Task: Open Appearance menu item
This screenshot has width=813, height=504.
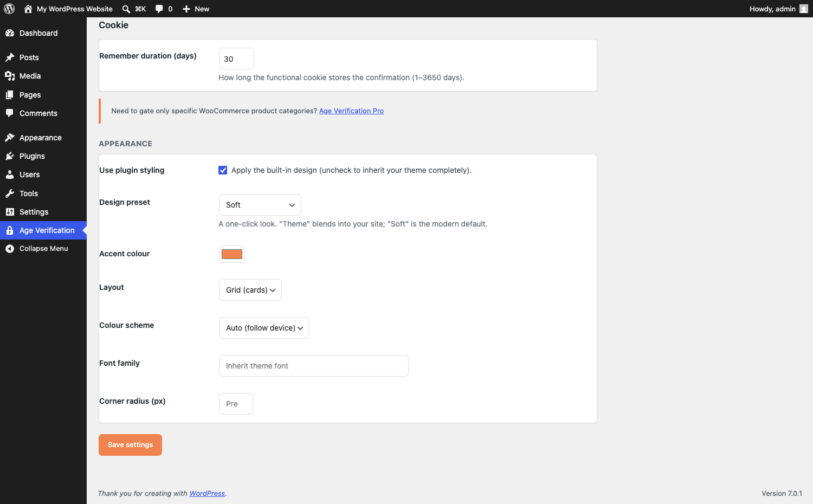Action: click(x=43, y=138)
